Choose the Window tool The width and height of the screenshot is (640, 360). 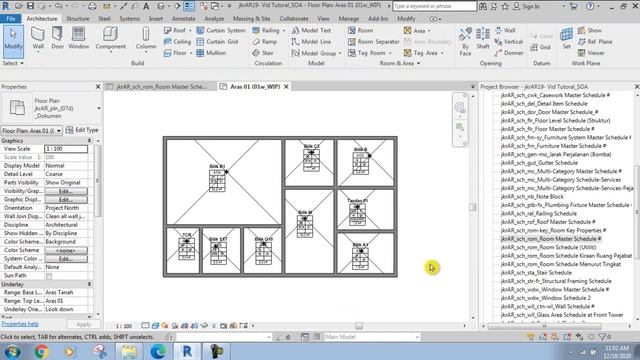pos(78,39)
